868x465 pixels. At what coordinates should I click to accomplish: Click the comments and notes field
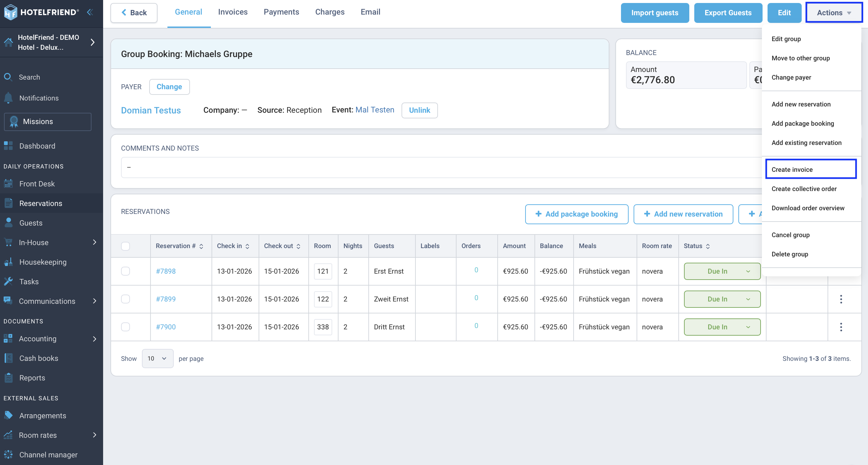(441, 167)
